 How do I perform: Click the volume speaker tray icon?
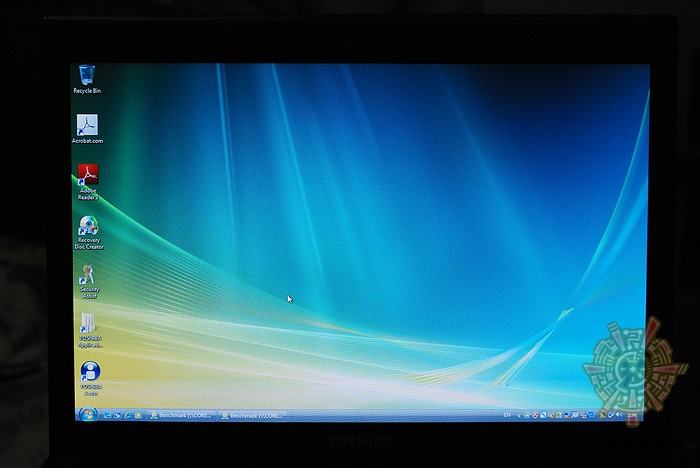(x=619, y=415)
